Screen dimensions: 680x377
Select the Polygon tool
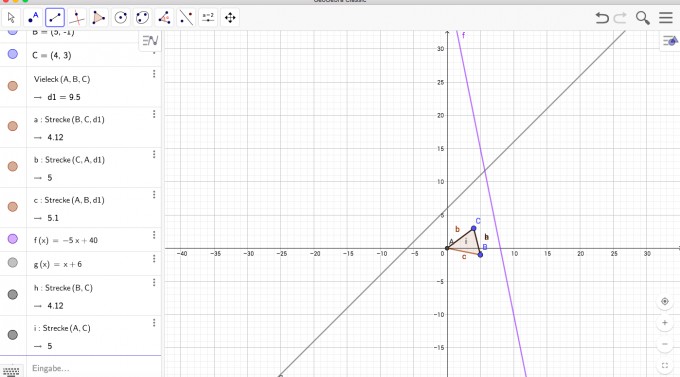98,18
